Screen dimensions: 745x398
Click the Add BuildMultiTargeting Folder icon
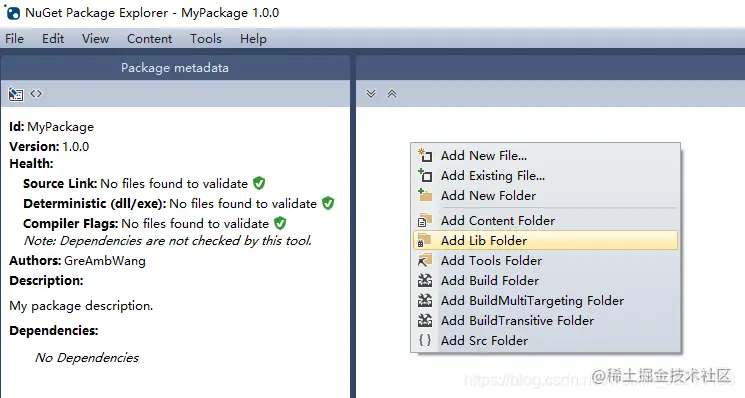pyautogui.click(x=425, y=300)
